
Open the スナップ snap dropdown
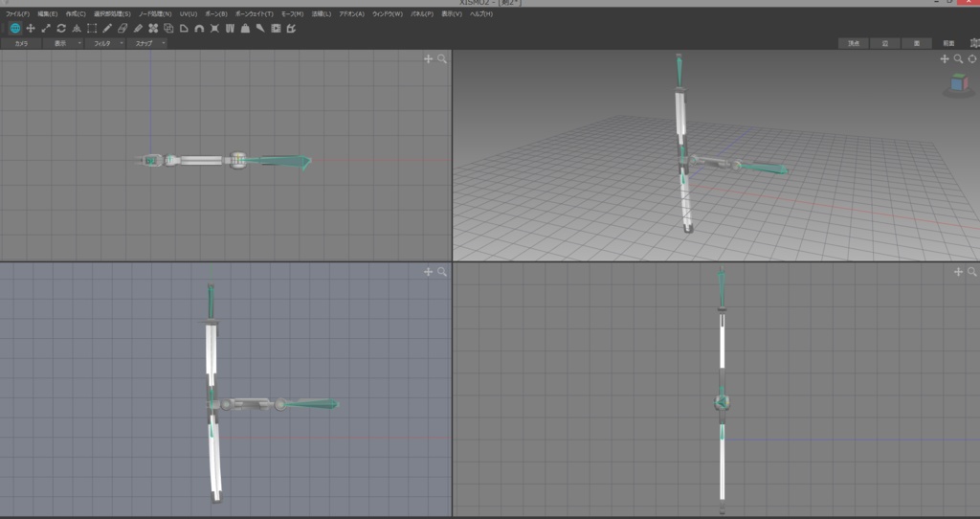coord(147,43)
